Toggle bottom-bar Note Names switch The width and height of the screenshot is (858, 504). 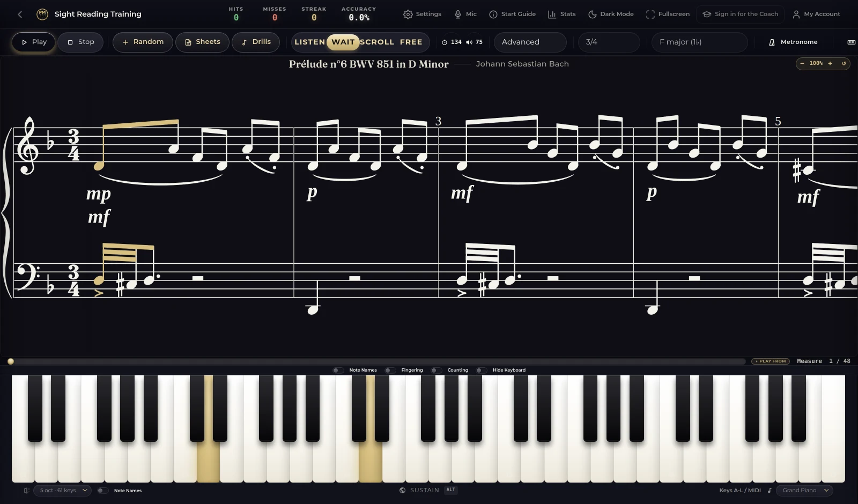point(102,491)
